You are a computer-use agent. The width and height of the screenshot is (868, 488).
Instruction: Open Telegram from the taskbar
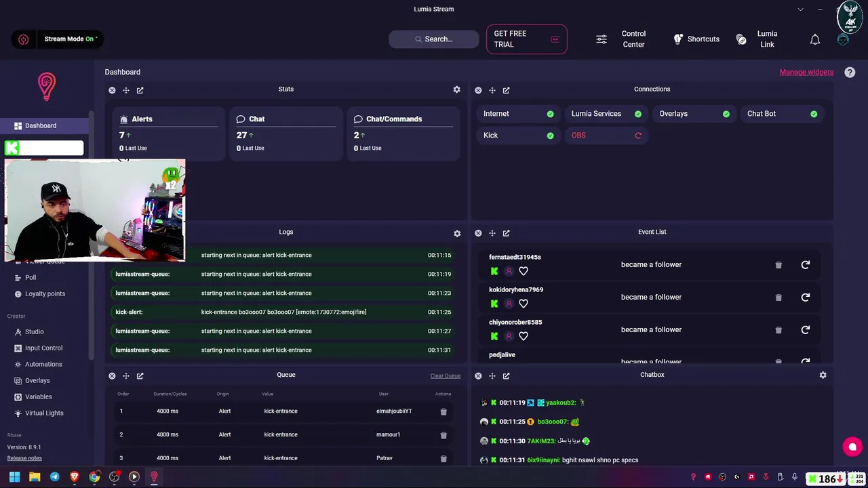pos(54,477)
